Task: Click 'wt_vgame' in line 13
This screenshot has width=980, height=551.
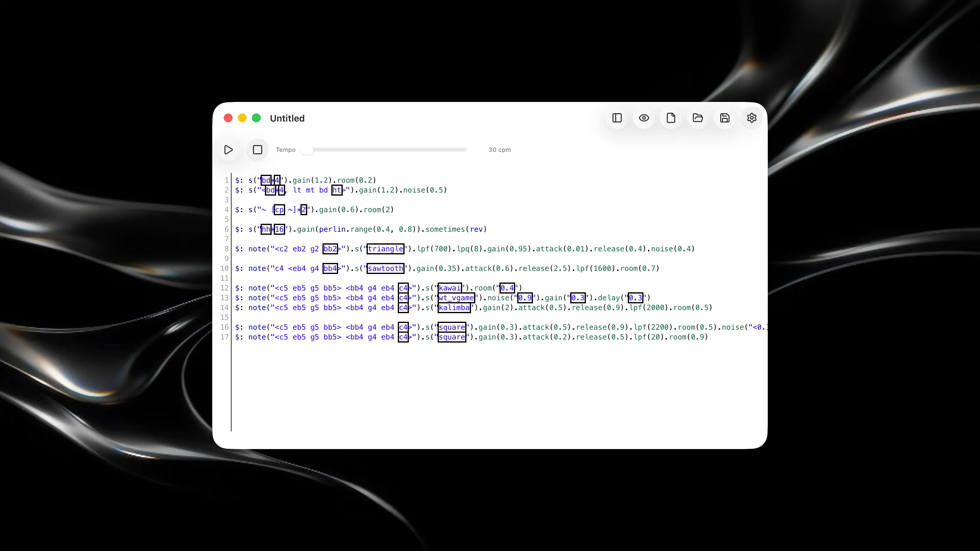Action: coord(456,298)
